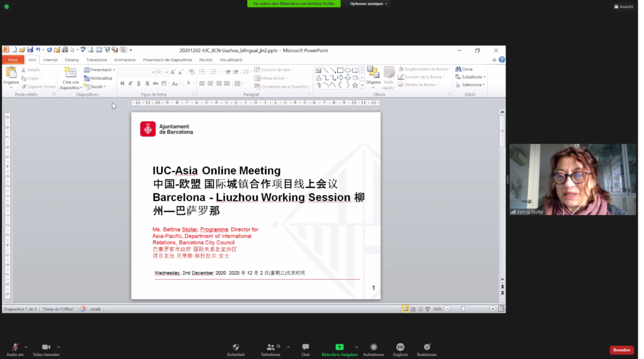
Task: Expand the Optionen anzeigen dropdown
Action: pos(369,4)
